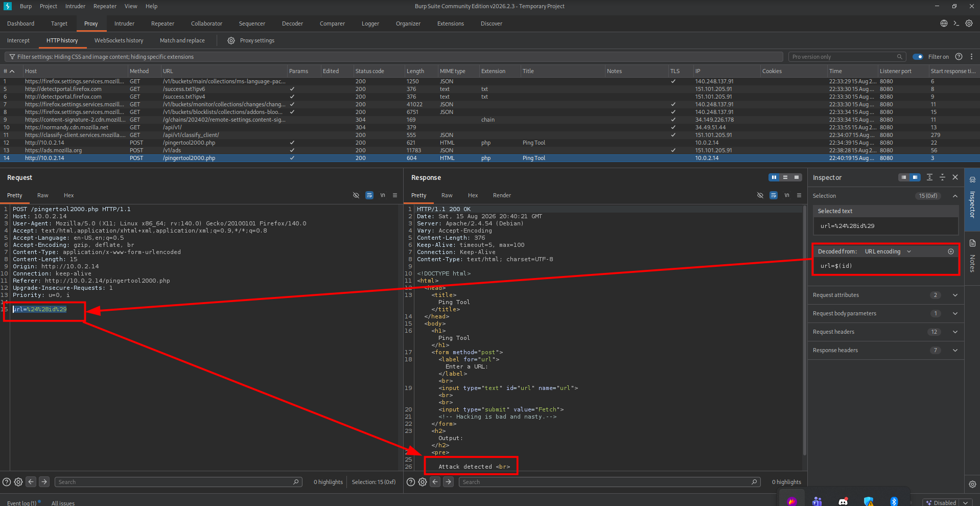Screen dimensions: 980x506
Task: Toggle line wrap in the Request panel
Action: coord(369,195)
